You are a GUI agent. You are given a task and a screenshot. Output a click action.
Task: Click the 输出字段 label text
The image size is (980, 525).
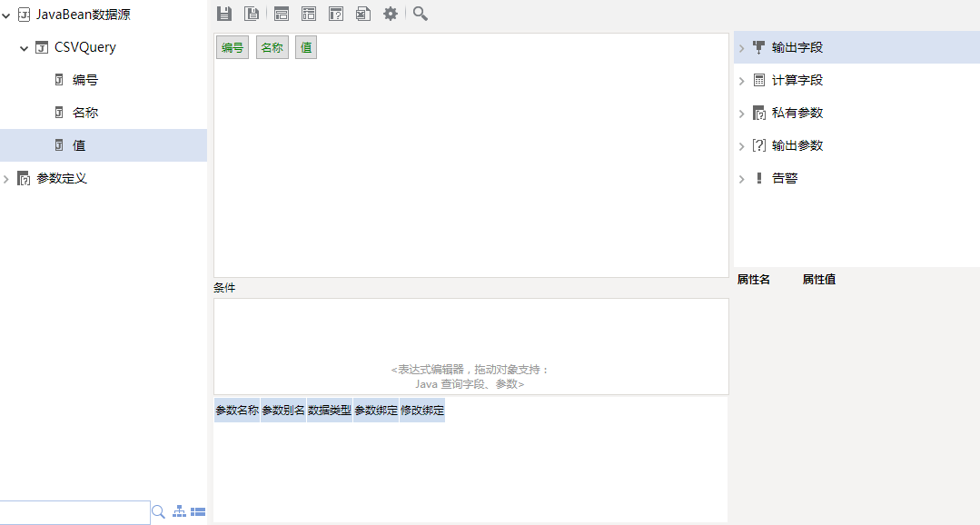point(797,47)
